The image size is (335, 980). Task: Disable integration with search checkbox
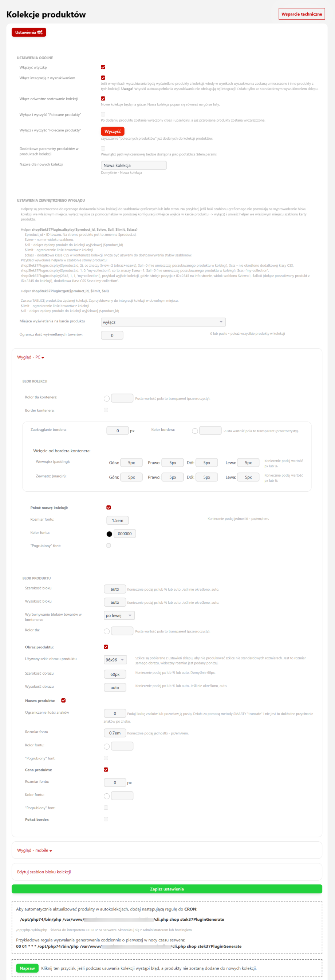(103, 78)
